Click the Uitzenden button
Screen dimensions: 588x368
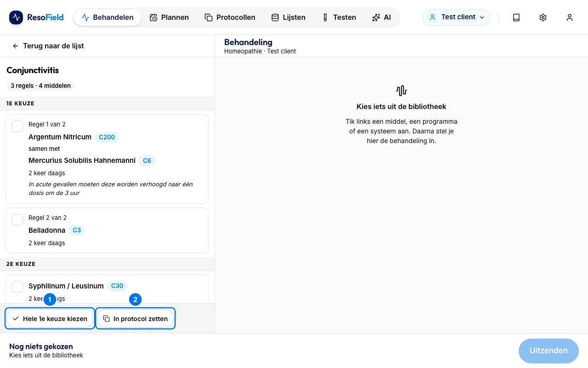(x=548, y=351)
